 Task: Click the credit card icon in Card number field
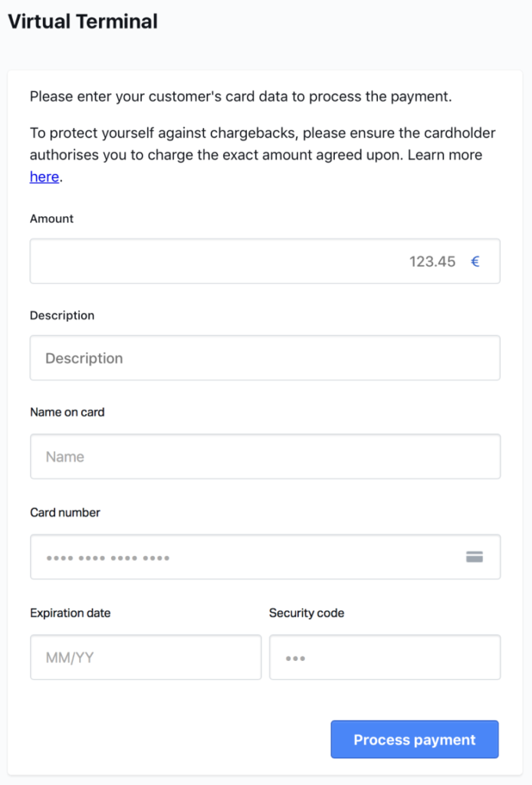click(x=475, y=557)
